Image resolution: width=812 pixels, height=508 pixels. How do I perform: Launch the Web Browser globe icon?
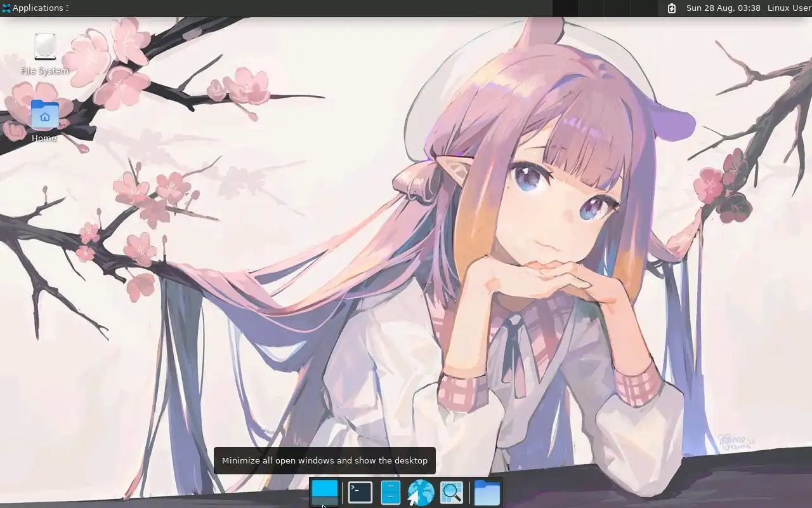[x=421, y=492]
